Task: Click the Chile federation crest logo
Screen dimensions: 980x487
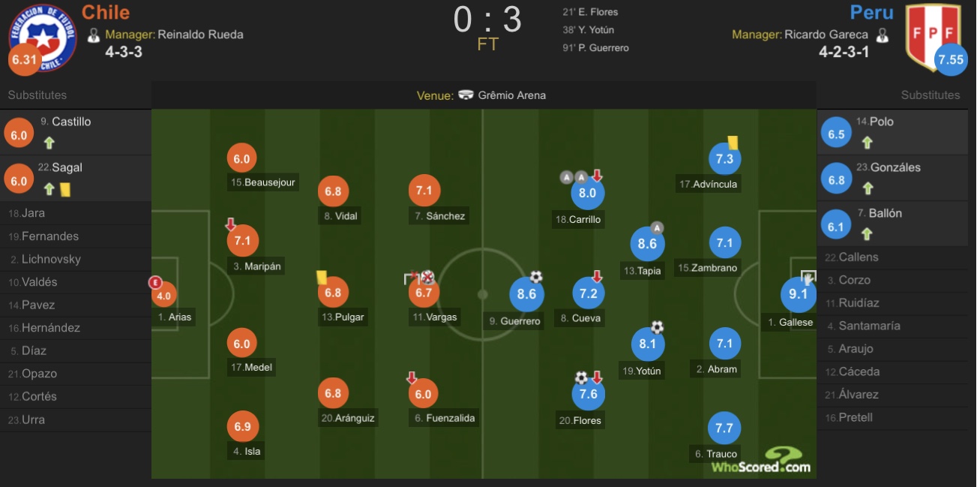Action: (x=42, y=36)
